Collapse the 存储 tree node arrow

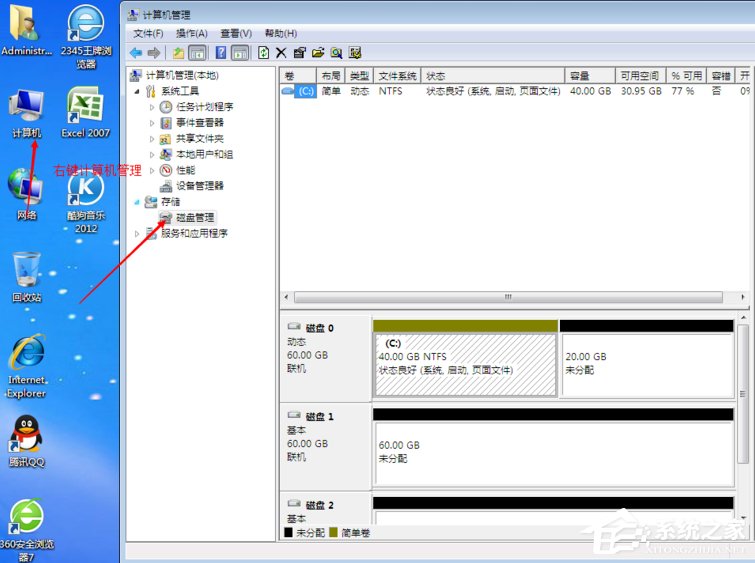tap(137, 202)
